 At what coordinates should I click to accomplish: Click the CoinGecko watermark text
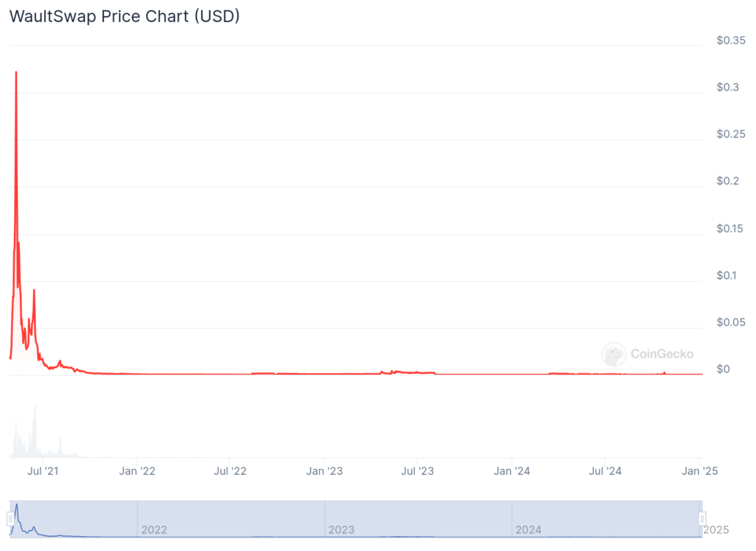pos(661,354)
